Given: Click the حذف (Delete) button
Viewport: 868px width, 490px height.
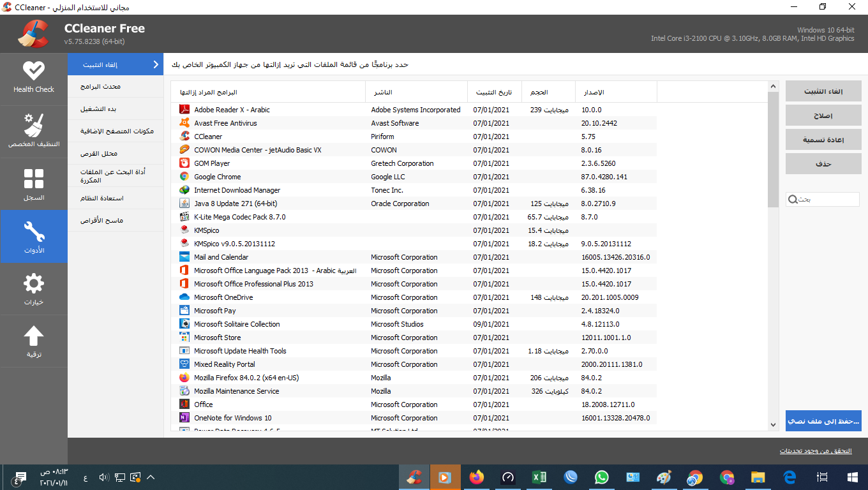Looking at the screenshot, I should (x=823, y=164).
